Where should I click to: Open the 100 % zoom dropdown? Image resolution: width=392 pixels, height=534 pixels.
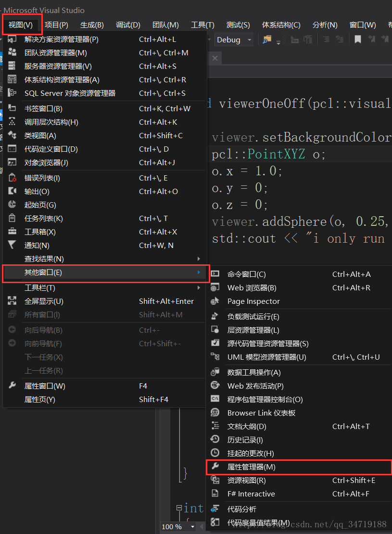pos(192,527)
